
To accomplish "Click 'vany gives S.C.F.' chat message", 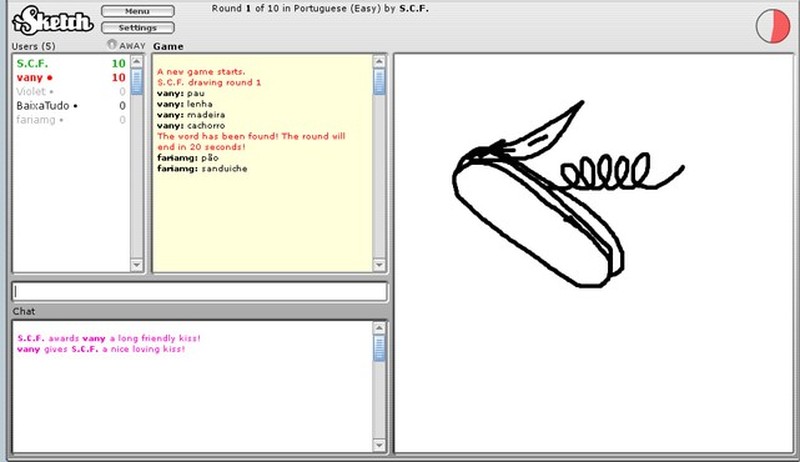I will 101,349.
